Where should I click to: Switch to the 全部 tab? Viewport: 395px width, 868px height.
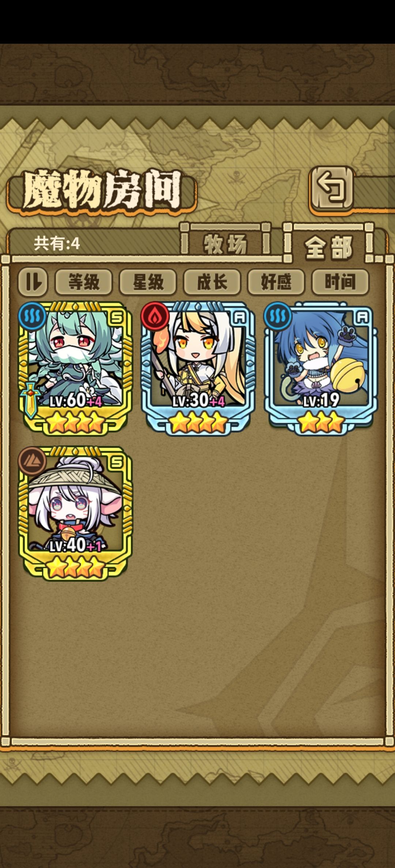(328, 246)
